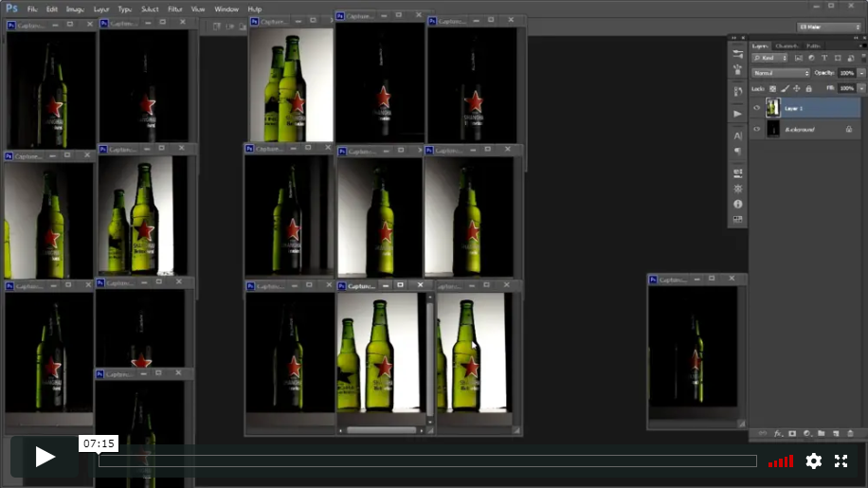868x488 pixels.
Task: Click the video progress bar
Action: click(x=427, y=461)
